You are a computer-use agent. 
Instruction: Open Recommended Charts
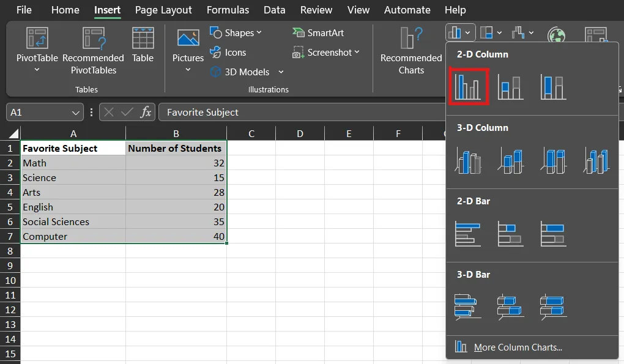point(411,51)
